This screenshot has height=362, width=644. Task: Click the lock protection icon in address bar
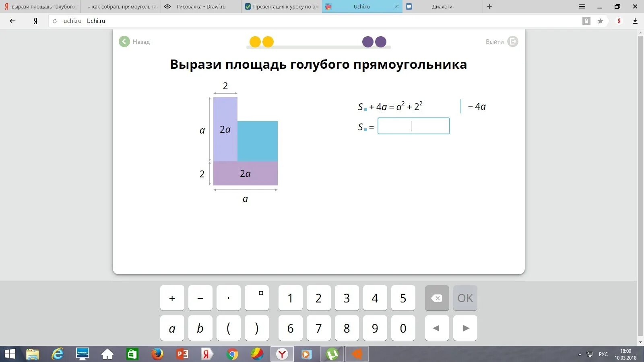click(x=586, y=21)
